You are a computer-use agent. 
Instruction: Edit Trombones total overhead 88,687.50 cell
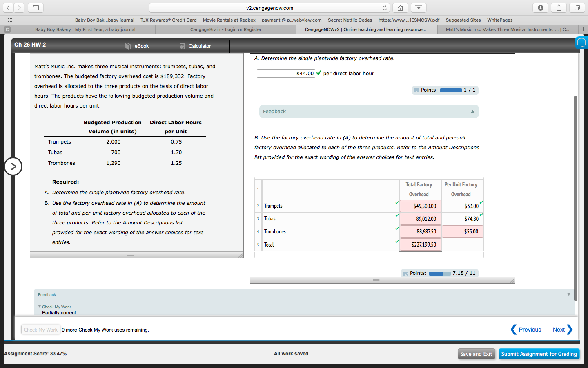click(421, 231)
